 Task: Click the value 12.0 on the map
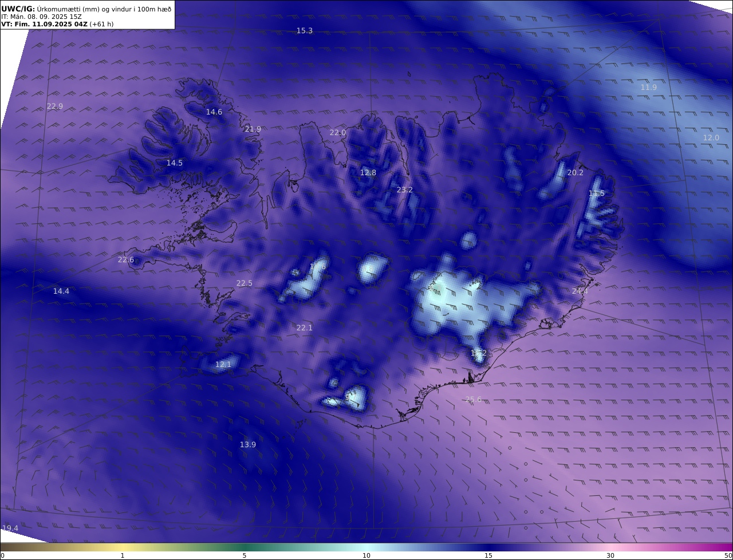(711, 138)
